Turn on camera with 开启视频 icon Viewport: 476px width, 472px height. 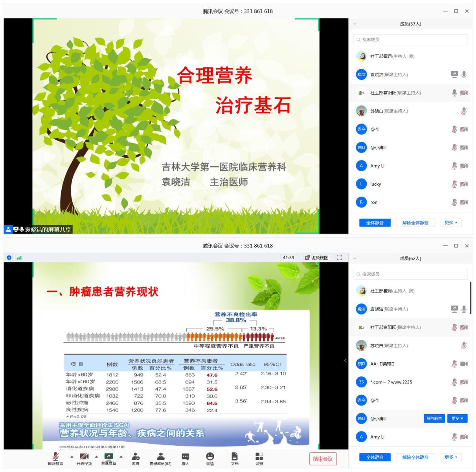84,457
